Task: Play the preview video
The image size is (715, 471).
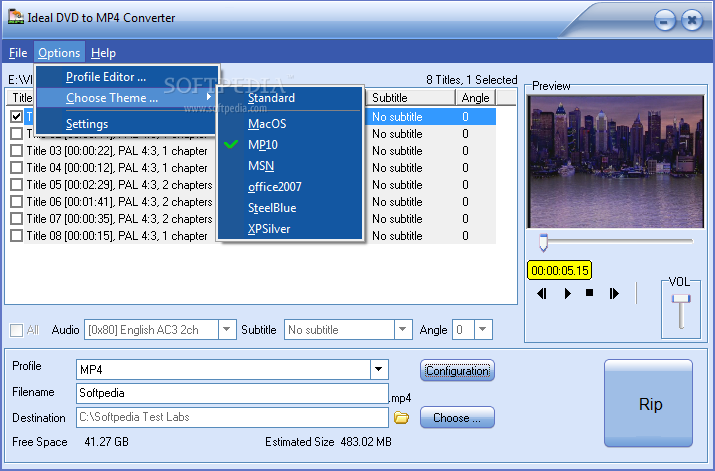Action: coord(567,294)
